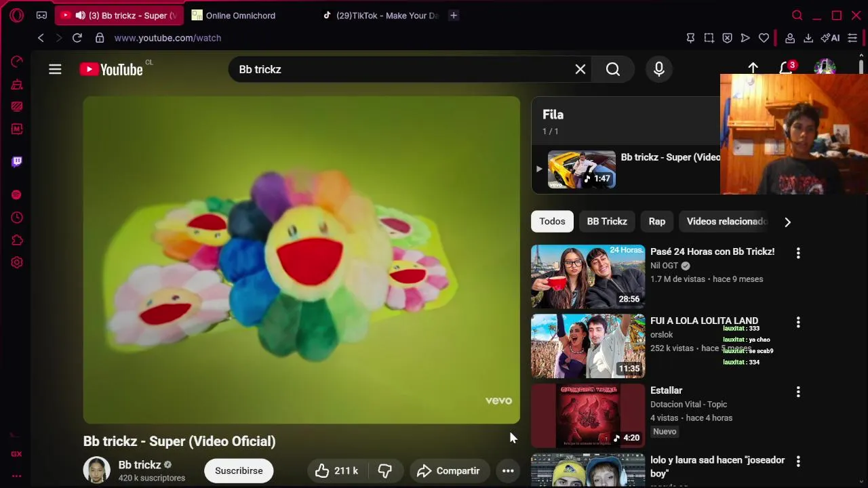Open Extensions puzzle icon in sidebar

(17, 240)
